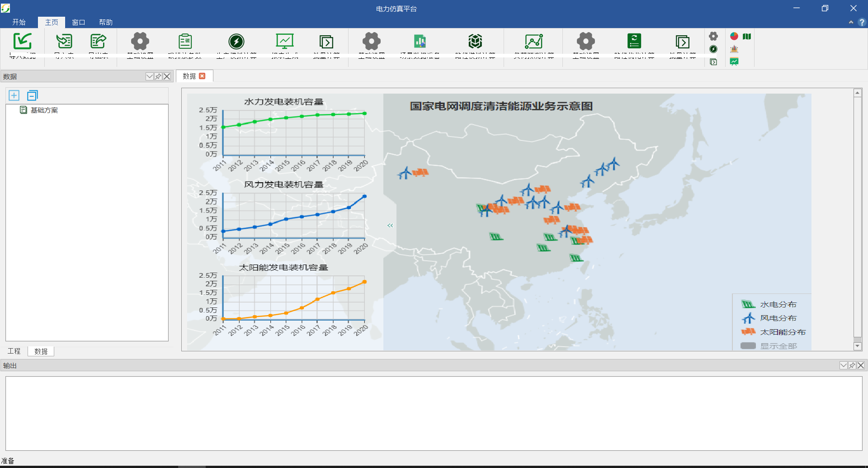The height and width of the screenshot is (468, 868).
Task: Run the 路径模拟计算 cube icon
Action: point(475,41)
